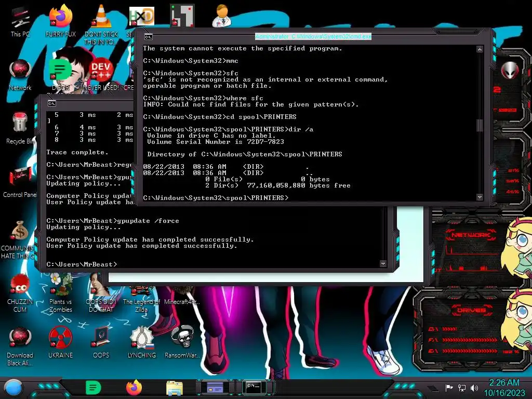This screenshot has width=532, height=399.
Task: Open the Download Black Ali... shortcut
Action: 20,347
